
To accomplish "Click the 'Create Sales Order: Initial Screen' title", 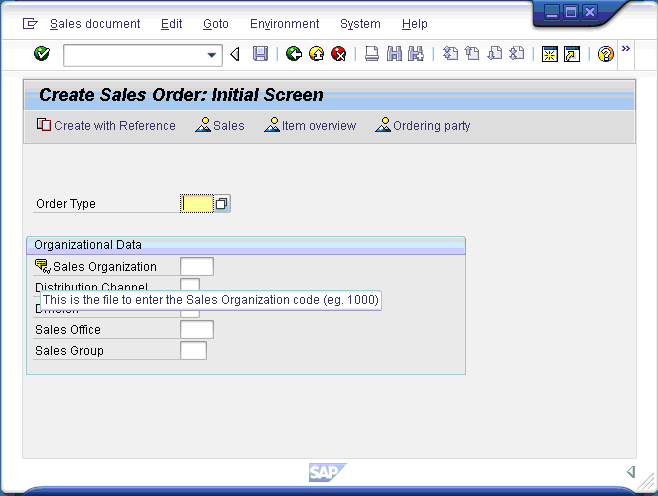I will tap(181, 95).
